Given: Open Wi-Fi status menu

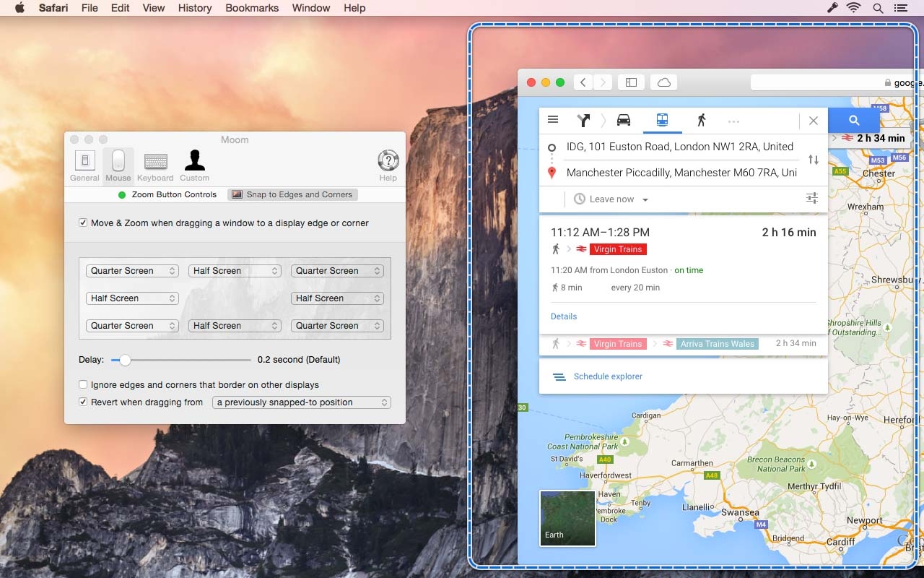Looking at the screenshot, I should click(854, 8).
